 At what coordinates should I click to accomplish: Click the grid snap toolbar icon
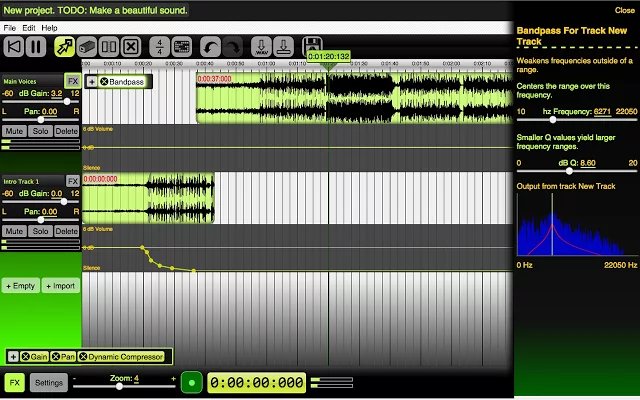[182, 47]
